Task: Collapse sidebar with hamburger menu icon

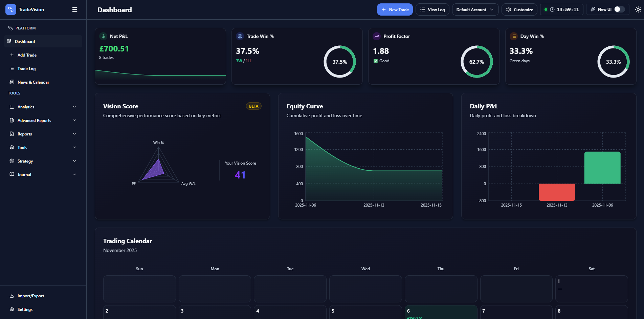Action: (x=75, y=9)
